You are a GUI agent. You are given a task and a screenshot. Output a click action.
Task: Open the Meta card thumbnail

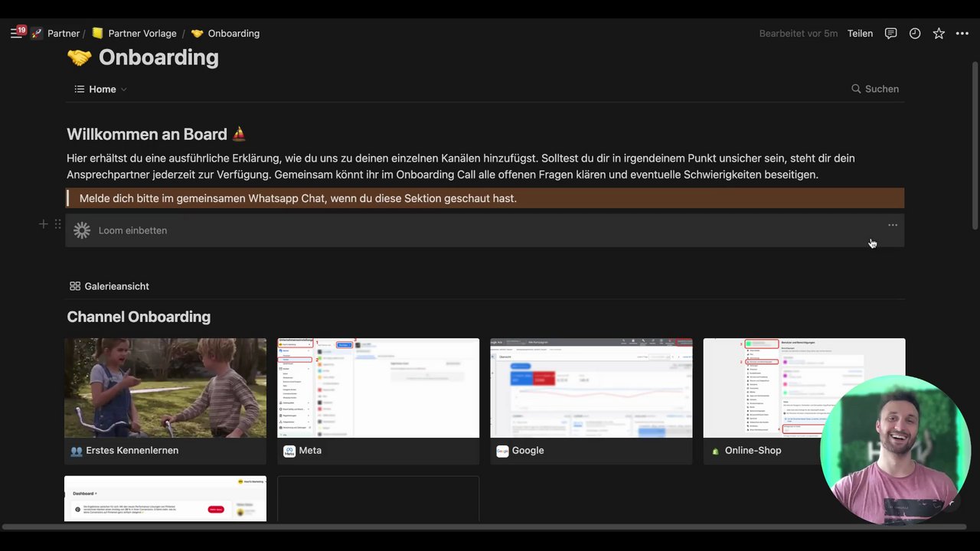point(378,388)
